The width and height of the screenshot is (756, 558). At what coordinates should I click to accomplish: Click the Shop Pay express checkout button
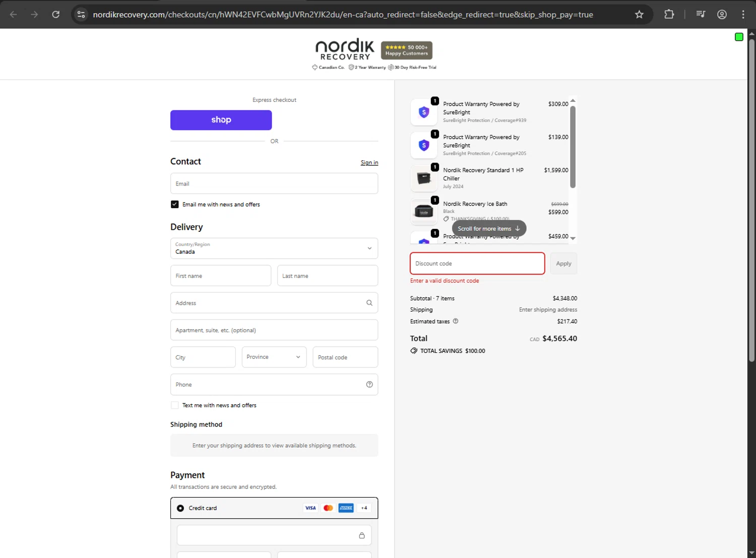click(x=221, y=120)
